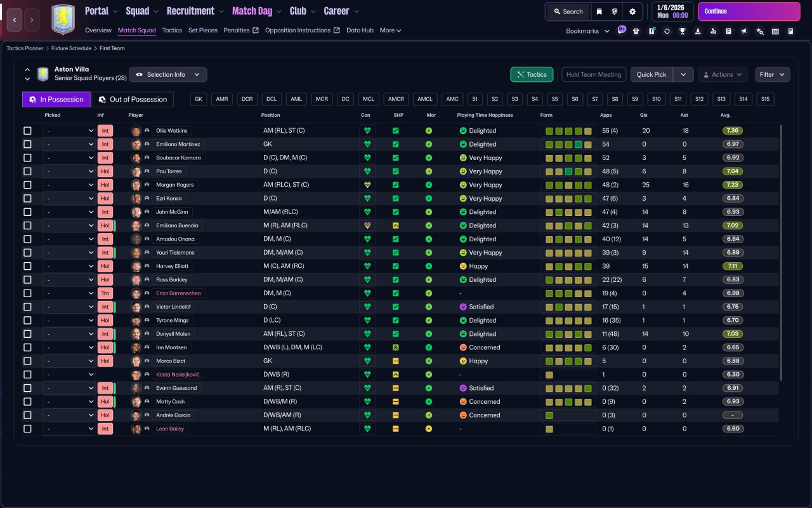Open the person search scouting bookmark icon

(713, 31)
